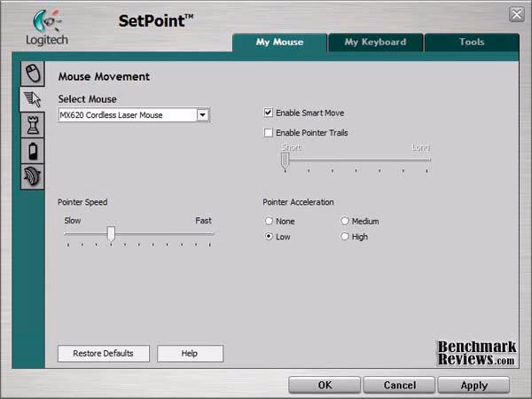This screenshot has width=532, height=399.
Task: Switch to My Mouse tab
Action: tap(280, 42)
